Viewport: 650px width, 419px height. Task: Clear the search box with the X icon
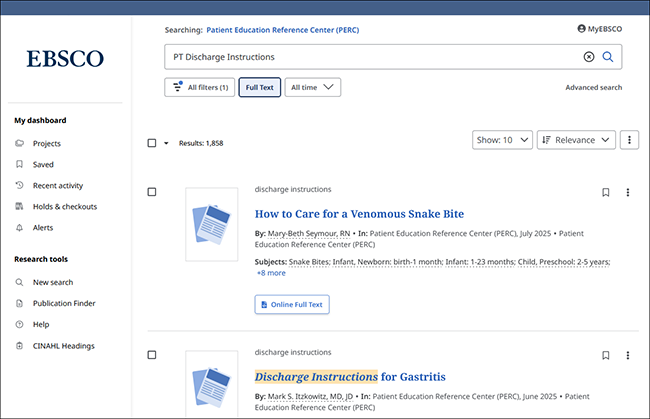point(589,57)
